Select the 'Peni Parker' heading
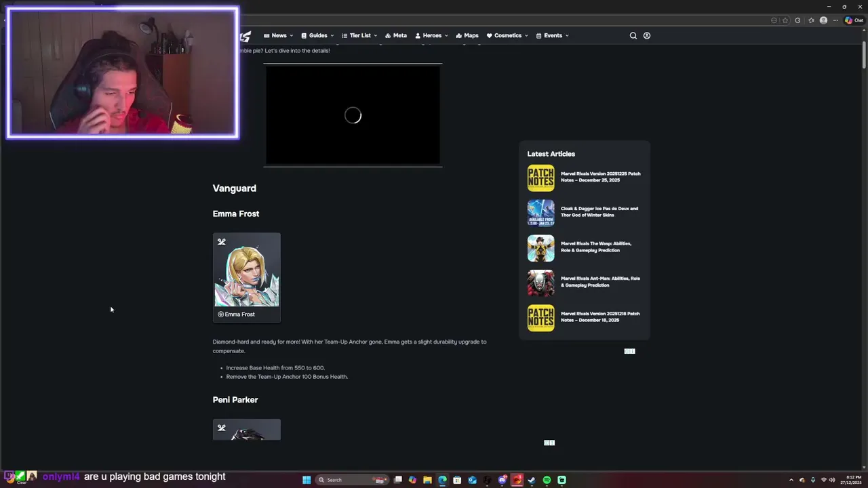The width and height of the screenshot is (868, 488). (x=235, y=400)
